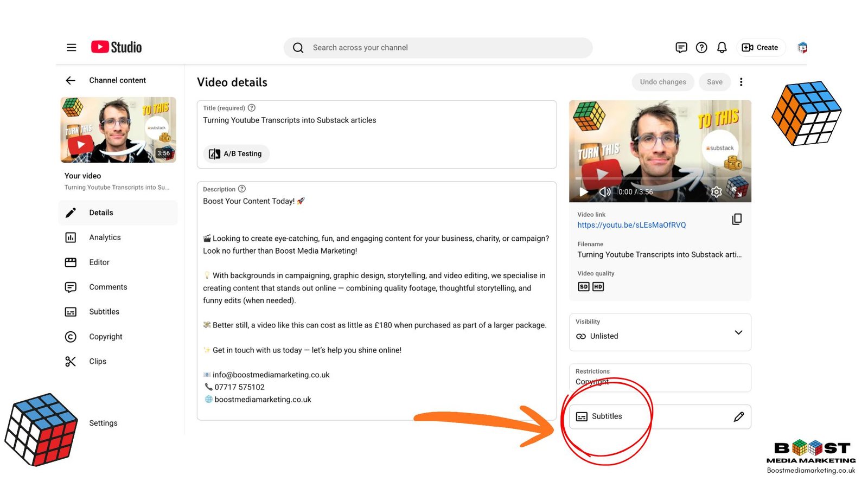The height and width of the screenshot is (488, 868).
Task: Open Analytics in the sidebar
Action: tap(105, 237)
